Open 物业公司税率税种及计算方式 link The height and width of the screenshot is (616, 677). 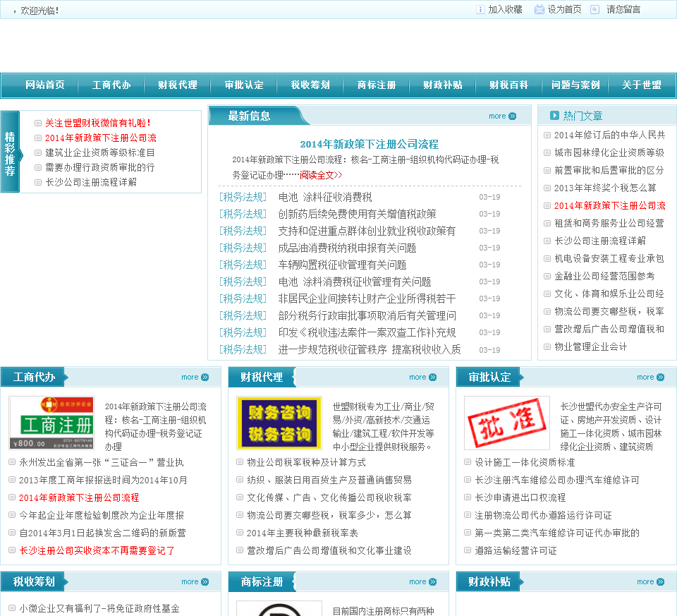(x=306, y=463)
